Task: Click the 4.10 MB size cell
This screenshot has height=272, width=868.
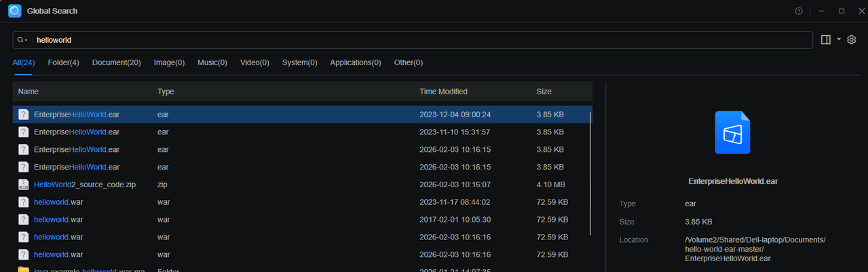Action: [551, 184]
